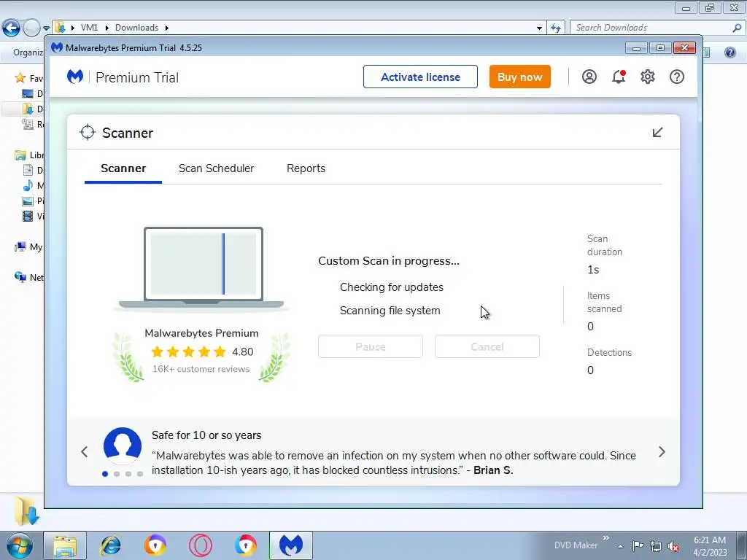Click the Downloads breadcrumb in the address bar
The image size is (747, 560).
click(x=136, y=28)
